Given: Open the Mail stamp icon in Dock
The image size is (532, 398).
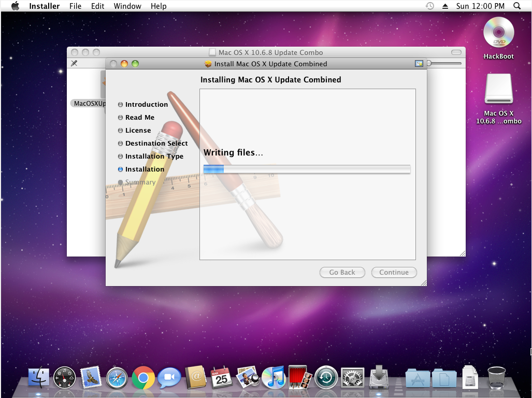Looking at the screenshot, I should (x=91, y=377).
